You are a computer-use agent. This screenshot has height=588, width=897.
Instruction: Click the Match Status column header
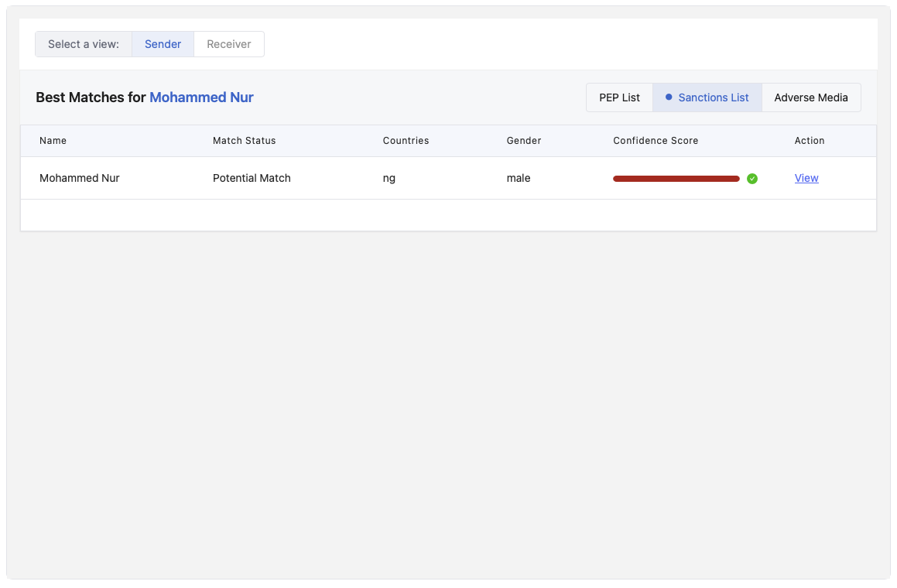click(244, 141)
